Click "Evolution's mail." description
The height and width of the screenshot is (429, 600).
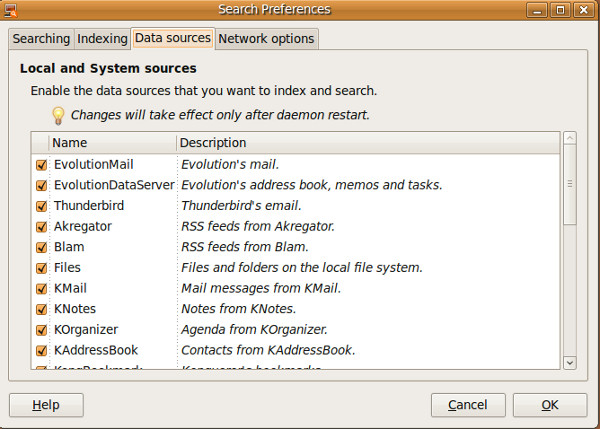[230, 165]
